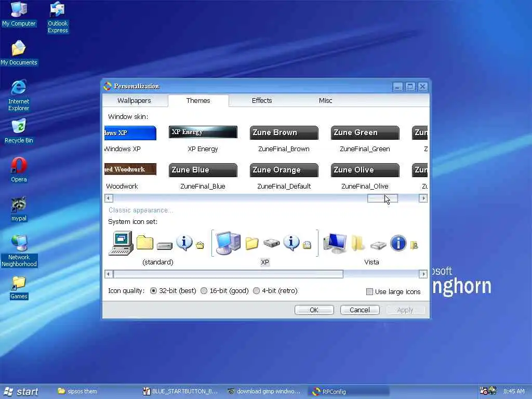
Task: Click the skin list scrollbar thumb
Action: click(382, 198)
